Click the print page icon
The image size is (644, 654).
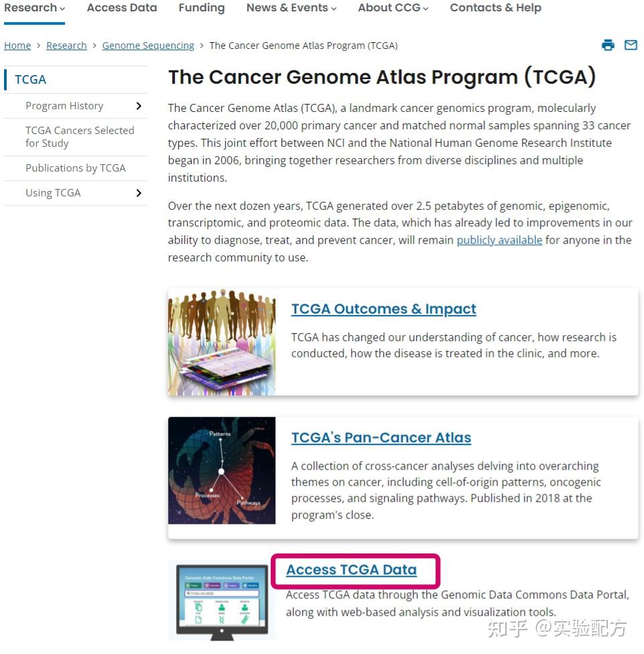click(x=608, y=45)
